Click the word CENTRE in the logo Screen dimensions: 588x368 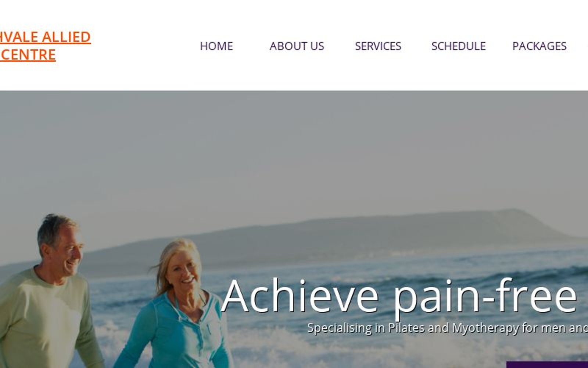(x=29, y=54)
